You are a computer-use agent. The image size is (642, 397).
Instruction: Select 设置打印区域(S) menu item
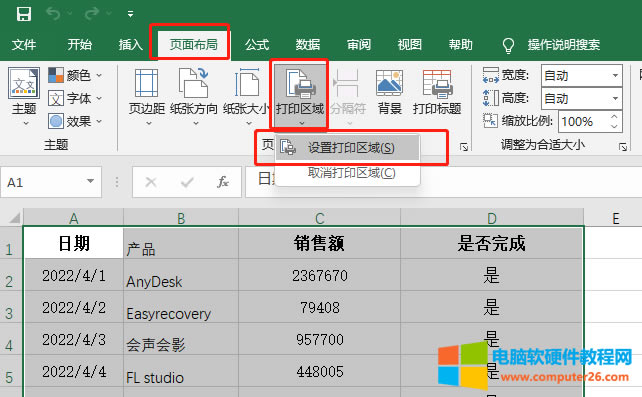coord(347,147)
